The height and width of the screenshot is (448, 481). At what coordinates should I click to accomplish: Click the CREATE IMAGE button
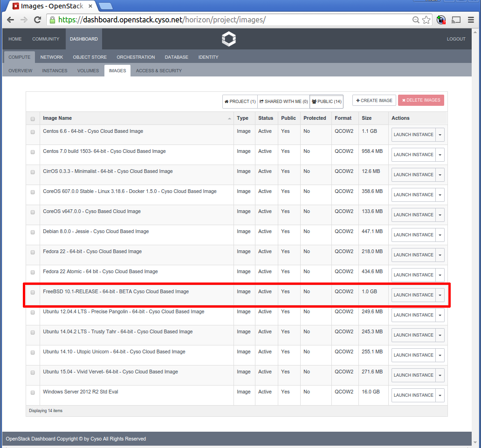tap(374, 100)
